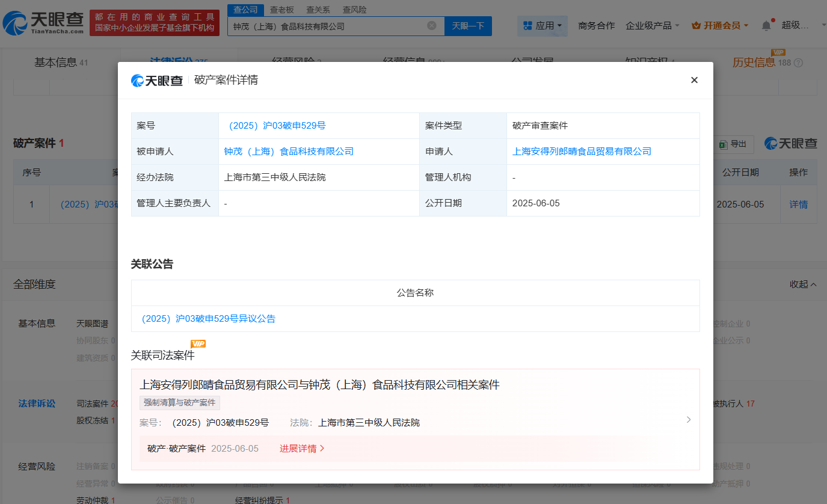827x504 pixels.
Task: Expand the 企业级产品 dropdown
Action: pyautogui.click(x=652, y=26)
